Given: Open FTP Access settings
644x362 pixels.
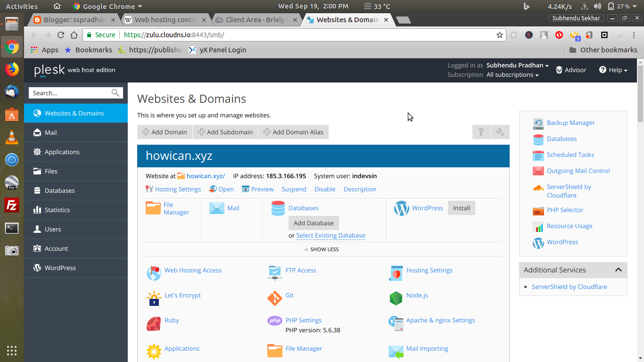Looking at the screenshot, I should point(300,270).
